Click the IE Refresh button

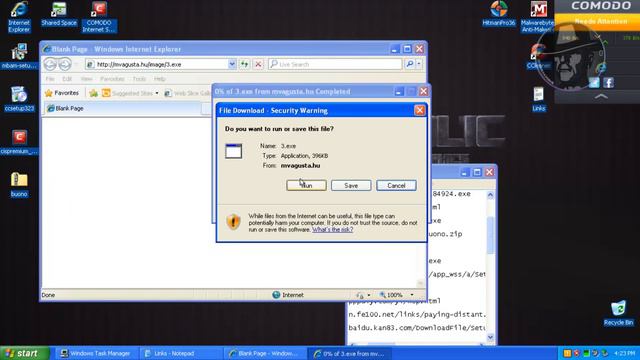click(x=244, y=64)
